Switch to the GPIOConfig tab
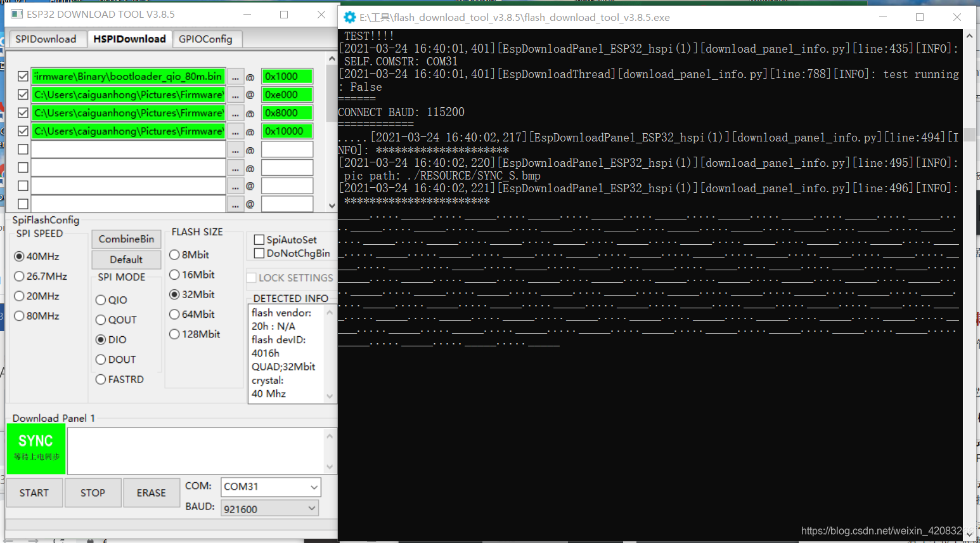The width and height of the screenshot is (980, 543). click(205, 39)
